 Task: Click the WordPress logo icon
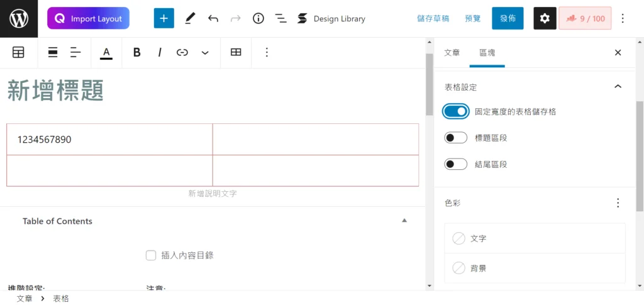(19, 19)
